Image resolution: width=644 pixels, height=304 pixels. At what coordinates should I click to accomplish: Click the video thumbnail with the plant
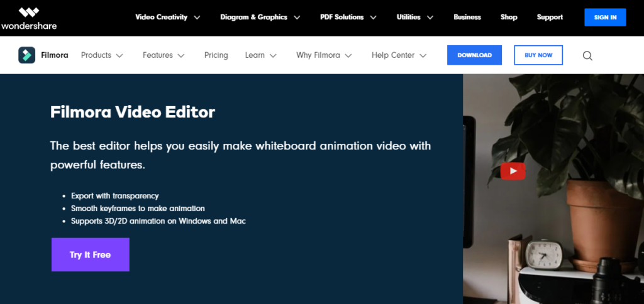point(553,189)
